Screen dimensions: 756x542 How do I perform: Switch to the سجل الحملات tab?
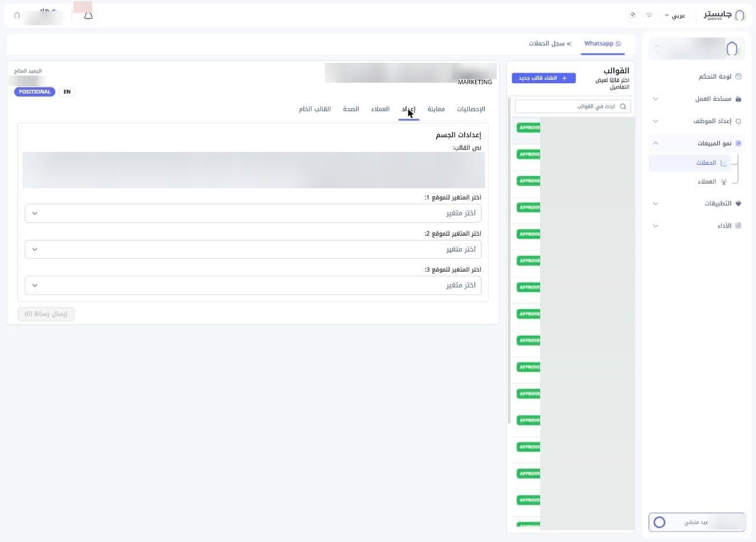[x=550, y=44]
